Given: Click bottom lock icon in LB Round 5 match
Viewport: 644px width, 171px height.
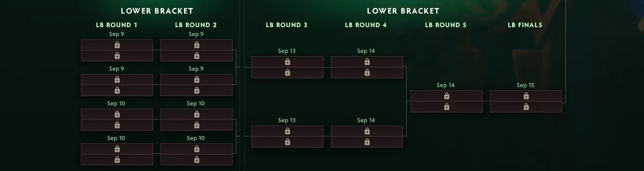Looking at the screenshot, I should [x=446, y=107].
